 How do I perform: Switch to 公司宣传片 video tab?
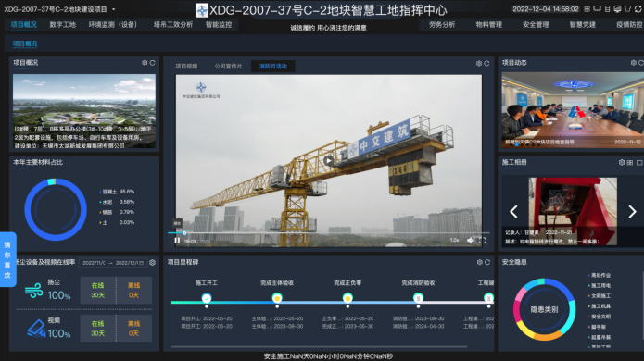point(228,66)
